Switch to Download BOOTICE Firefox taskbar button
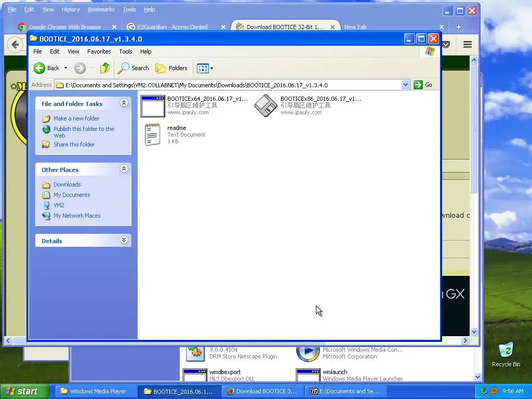The width and height of the screenshot is (532, 399). point(263,391)
